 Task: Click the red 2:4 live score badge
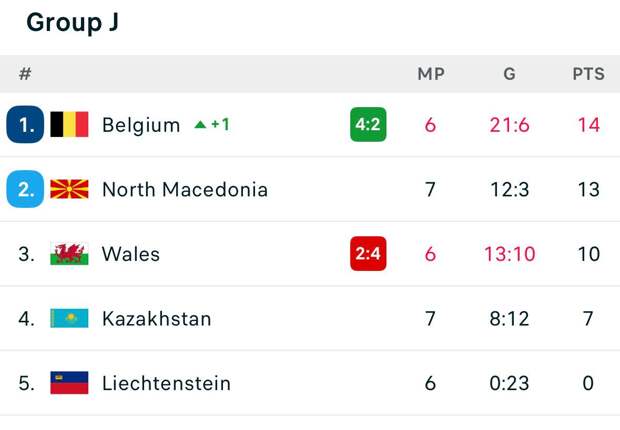click(368, 254)
